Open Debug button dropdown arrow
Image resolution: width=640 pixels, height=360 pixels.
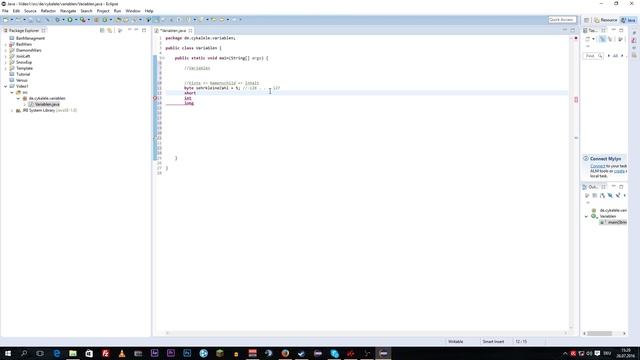63,20
